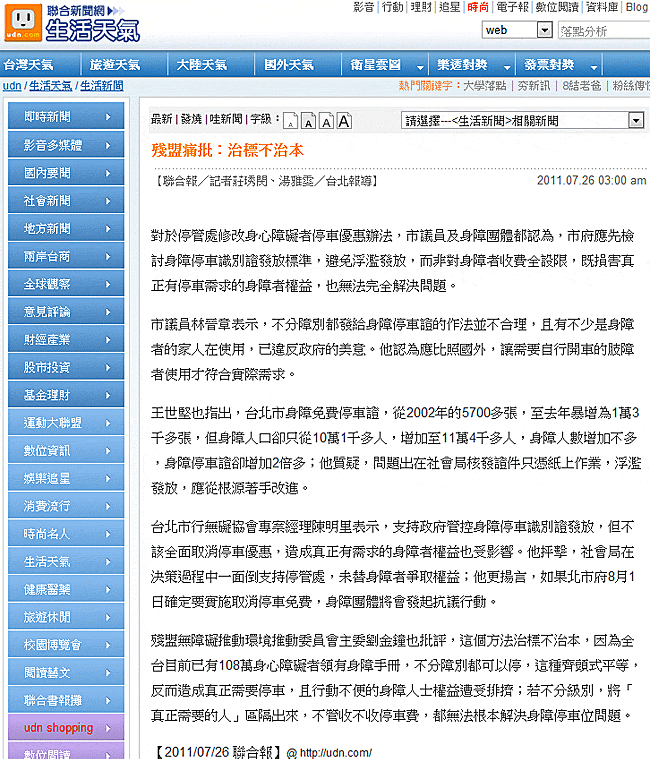Viewport: 650px width, 762px height.
Task: Open 旅遊休閒 in the sidebar
Action: pyautogui.click(x=66, y=616)
